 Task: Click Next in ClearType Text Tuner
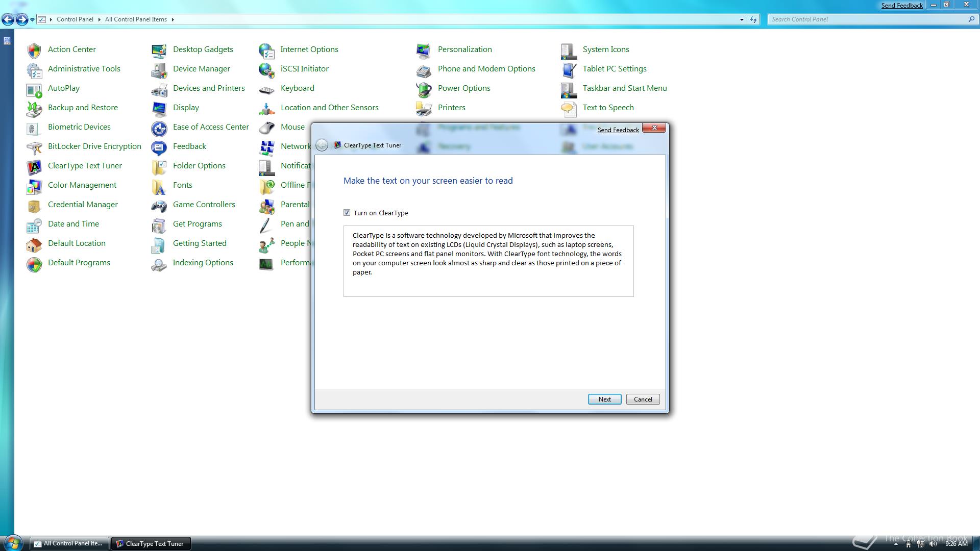pyautogui.click(x=604, y=399)
